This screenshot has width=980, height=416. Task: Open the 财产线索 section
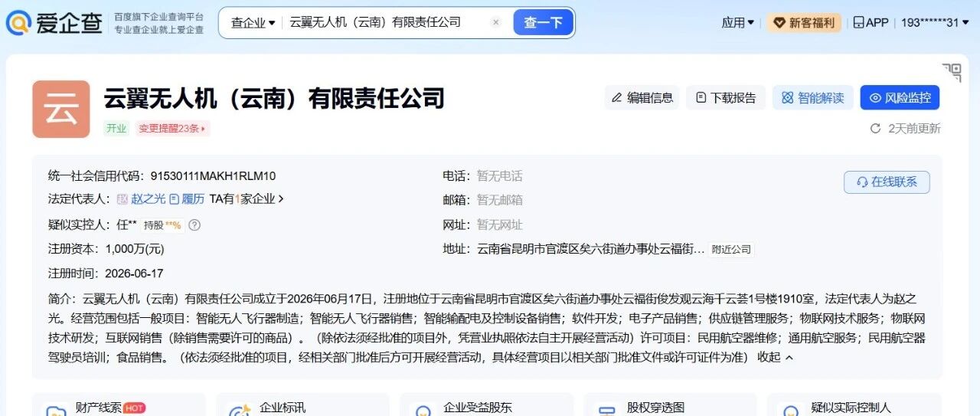pyautogui.click(x=119, y=408)
